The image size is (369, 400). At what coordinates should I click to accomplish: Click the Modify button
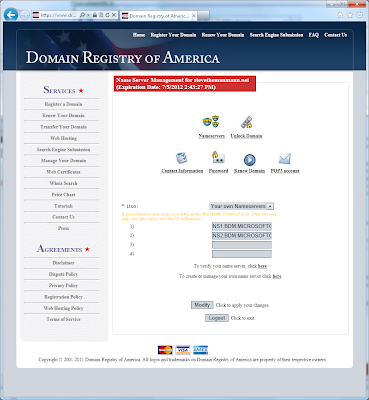[202, 305]
